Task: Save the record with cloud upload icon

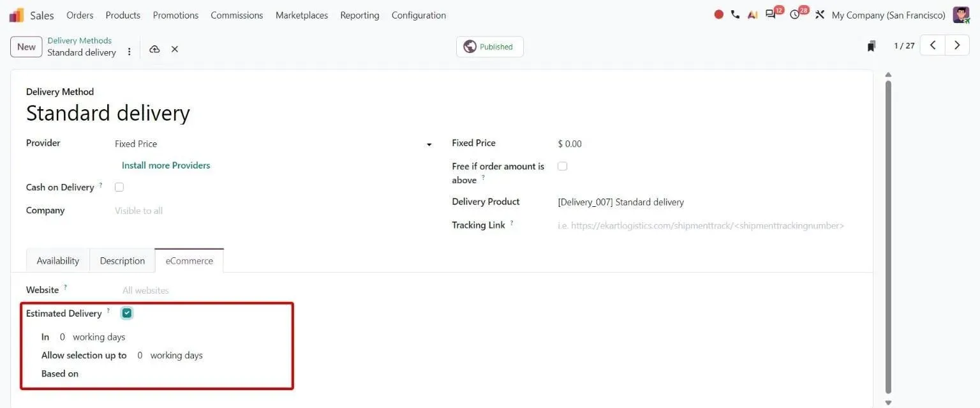Action: (154, 49)
